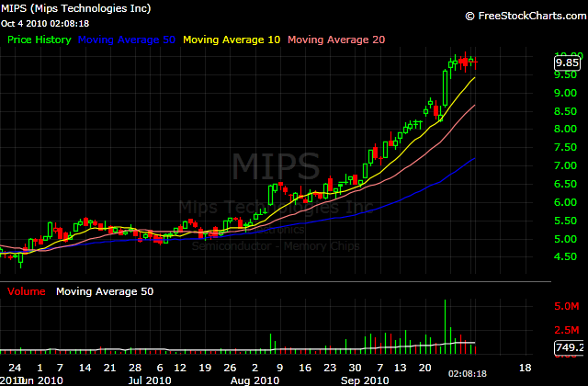Click the 6.00 price axis label
The image size is (588, 386).
coord(566,202)
